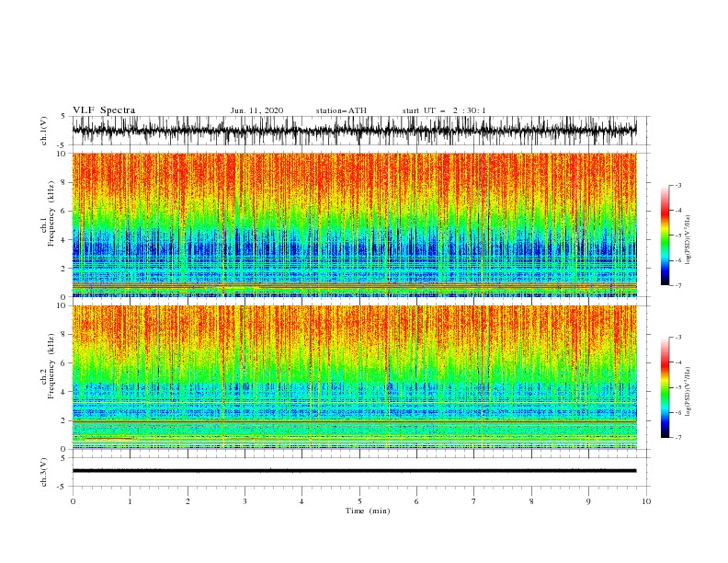Click the ch.2 frequency tick label "4"
The width and height of the screenshot is (728, 563).
[x=64, y=392]
